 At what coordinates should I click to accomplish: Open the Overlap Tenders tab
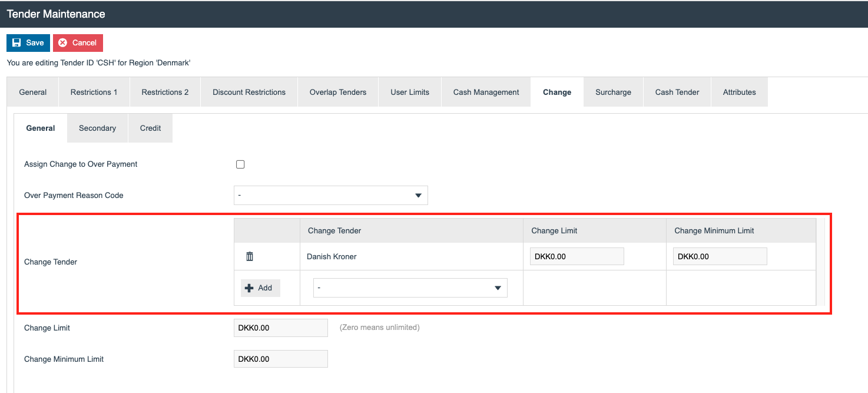tap(338, 92)
